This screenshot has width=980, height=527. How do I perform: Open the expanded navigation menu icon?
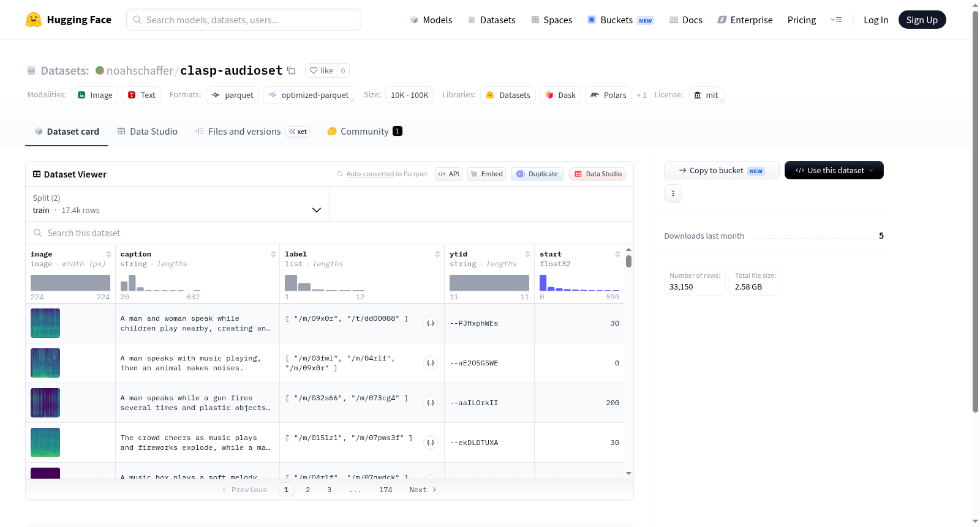pyautogui.click(x=836, y=20)
